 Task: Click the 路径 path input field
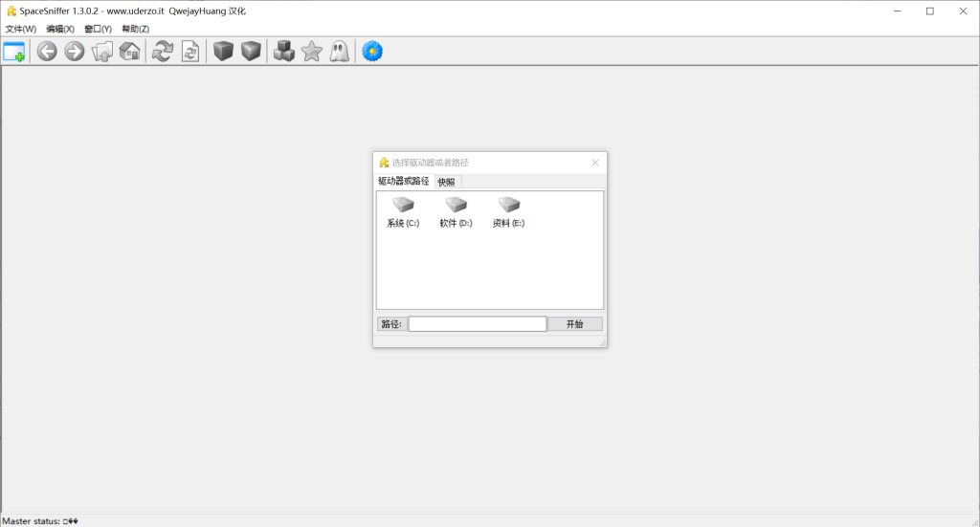click(478, 324)
